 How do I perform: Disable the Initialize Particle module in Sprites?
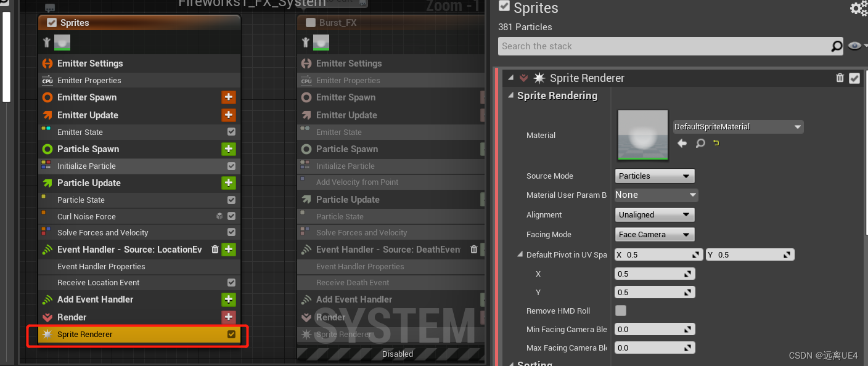(231, 166)
